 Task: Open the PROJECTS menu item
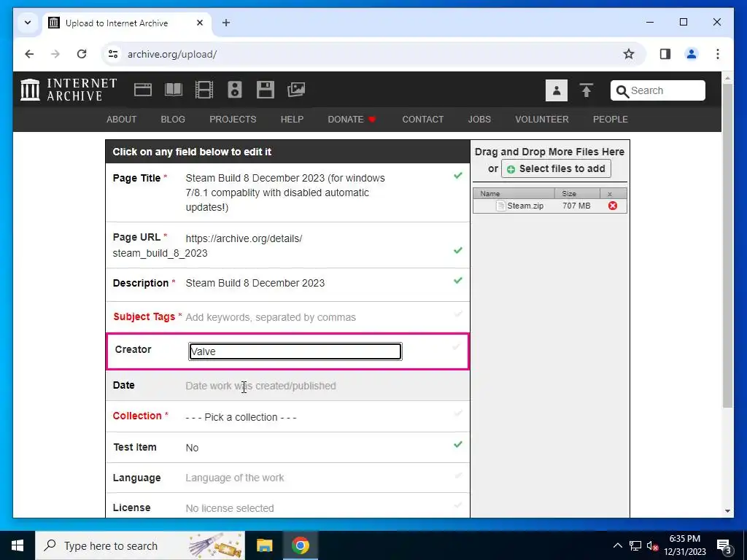pos(233,120)
